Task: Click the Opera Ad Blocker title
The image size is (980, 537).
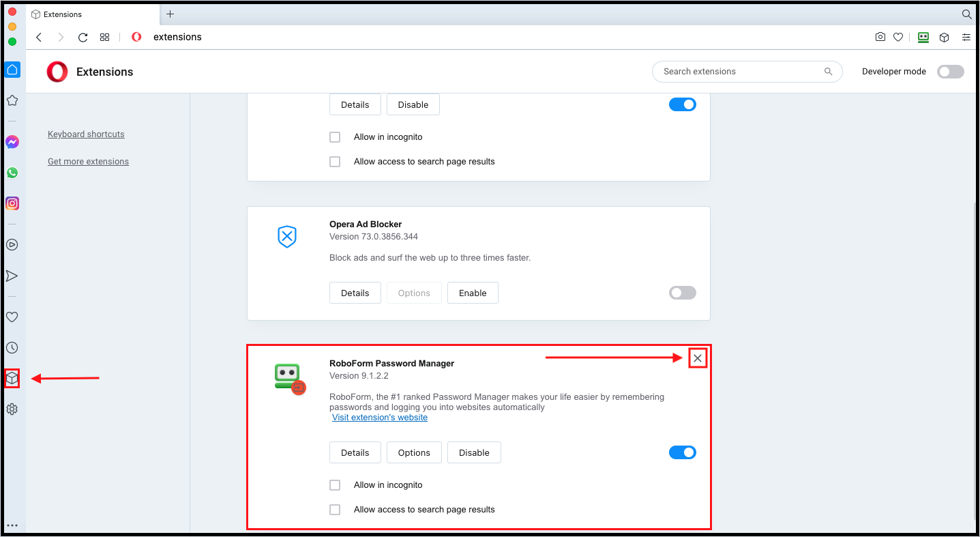Action: [x=366, y=224]
